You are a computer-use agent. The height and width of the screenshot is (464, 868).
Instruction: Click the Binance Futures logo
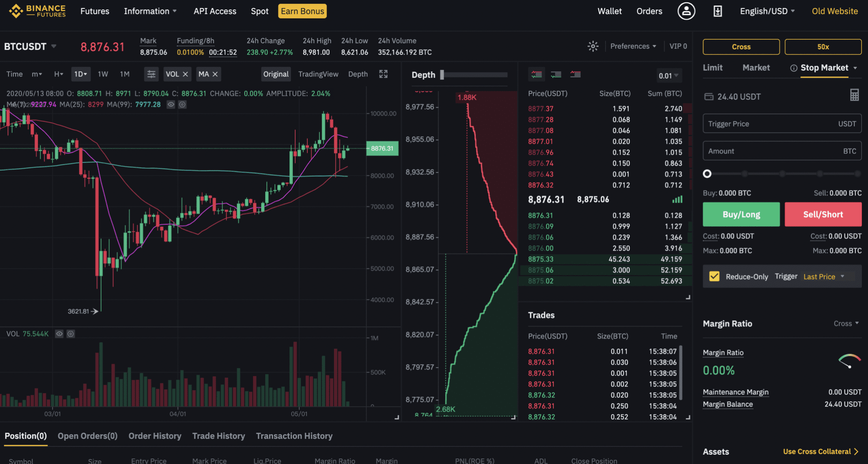click(37, 11)
